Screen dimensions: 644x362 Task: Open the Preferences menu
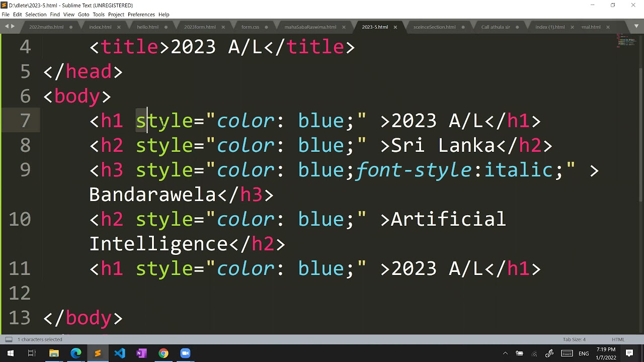point(141,15)
